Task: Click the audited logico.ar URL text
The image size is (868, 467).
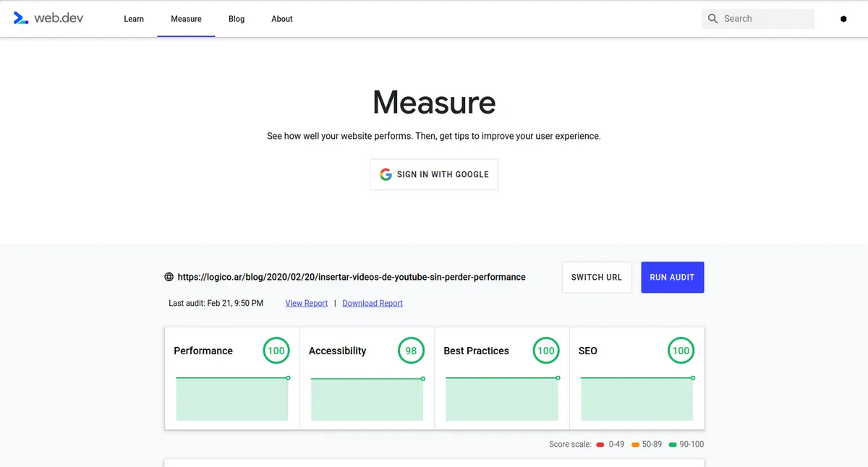Action: click(352, 277)
